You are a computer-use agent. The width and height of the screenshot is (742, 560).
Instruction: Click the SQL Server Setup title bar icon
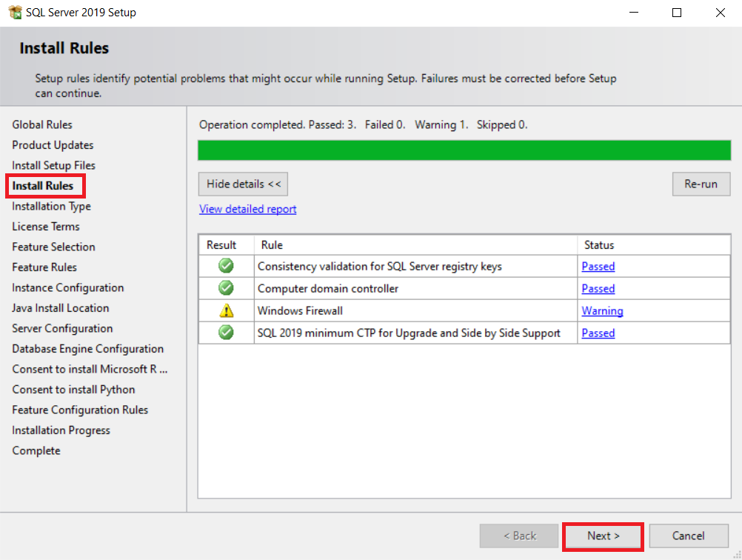tap(15, 13)
